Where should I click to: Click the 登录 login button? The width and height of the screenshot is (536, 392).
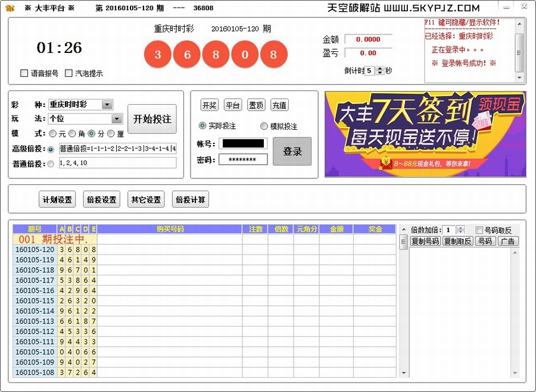pos(292,152)
